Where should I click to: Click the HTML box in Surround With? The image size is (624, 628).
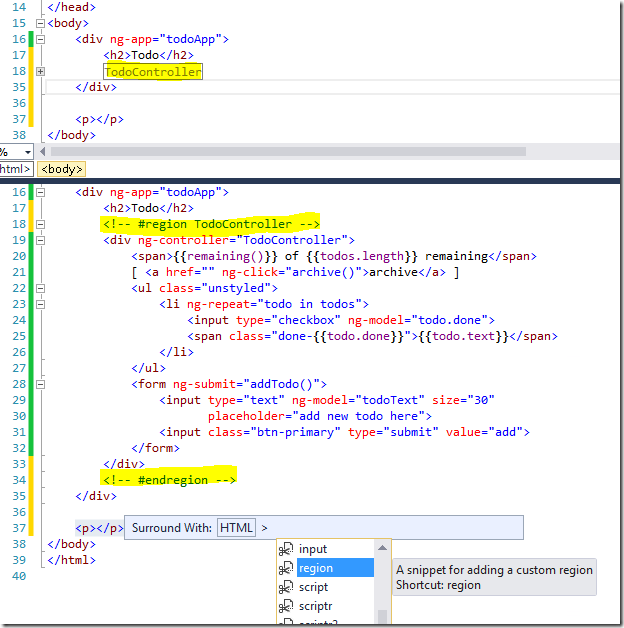(x=236, y=527)
